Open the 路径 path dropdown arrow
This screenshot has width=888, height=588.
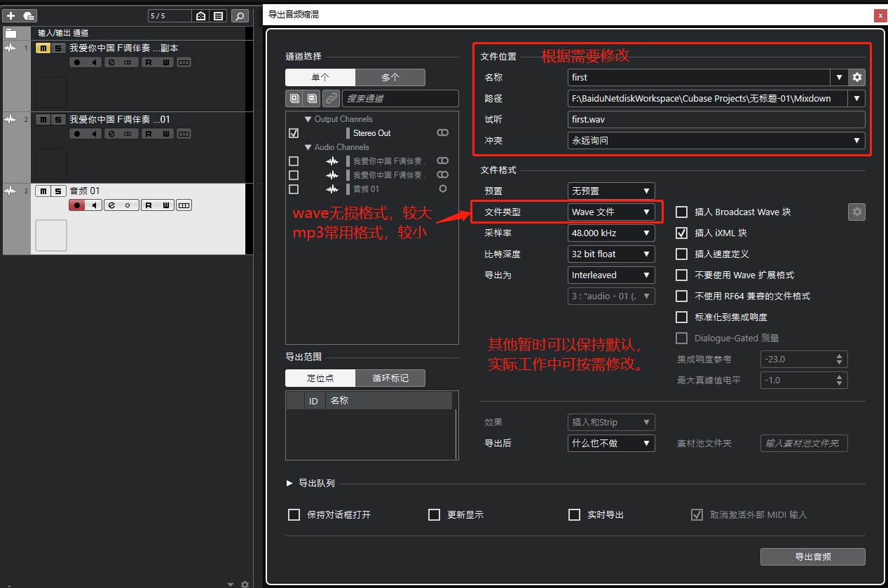click(x=856, y=99)
